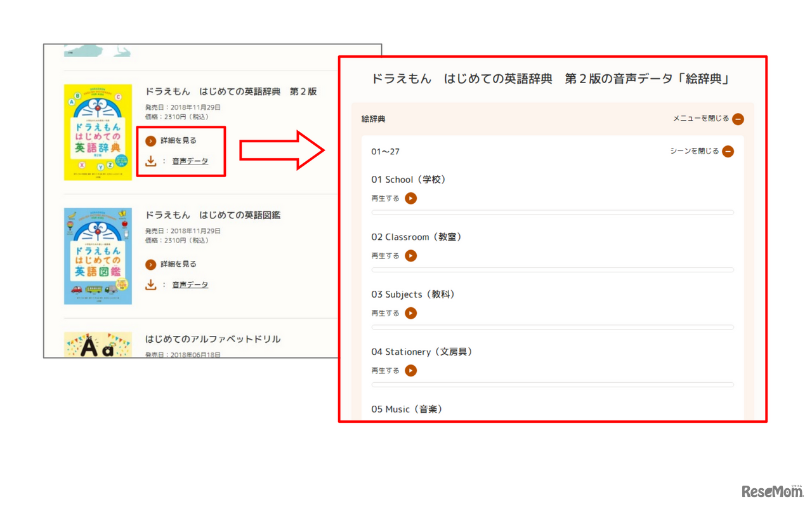Click price 2310円 of 英語辞典 第2版
The height and width of the screenshot is (506, 812).
(x=176, y=117)
